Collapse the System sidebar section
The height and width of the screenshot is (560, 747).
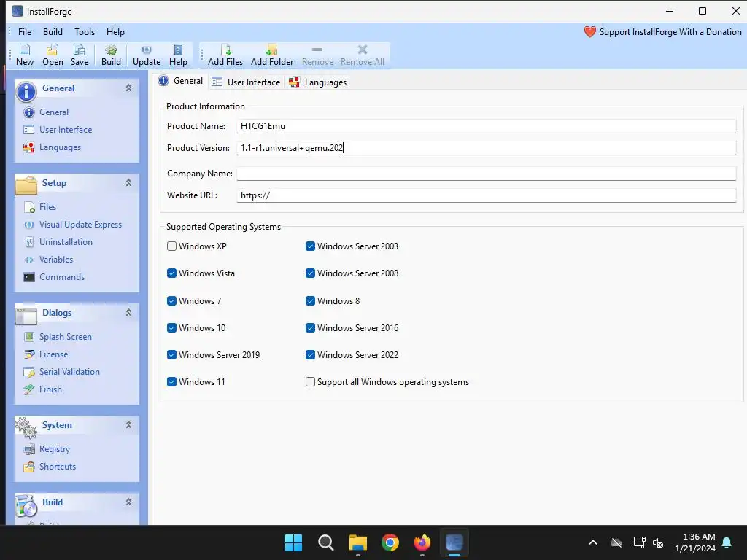128,425
